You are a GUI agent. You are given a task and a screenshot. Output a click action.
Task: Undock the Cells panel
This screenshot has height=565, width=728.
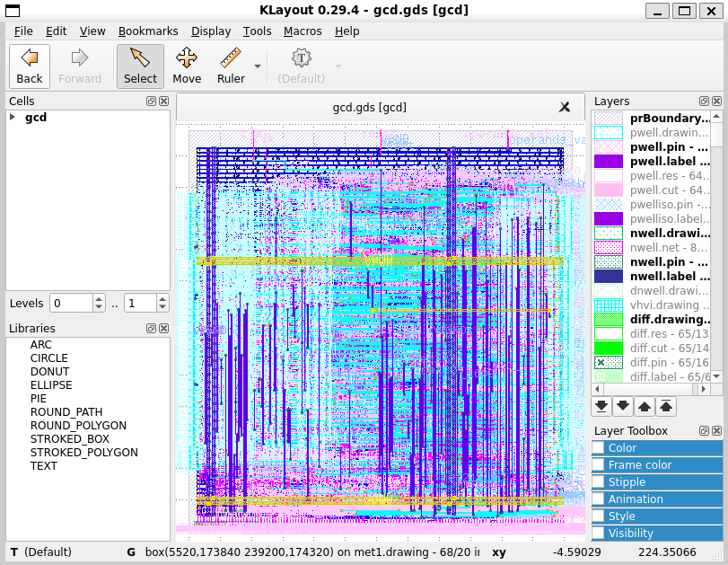click(x=151, y=101)
